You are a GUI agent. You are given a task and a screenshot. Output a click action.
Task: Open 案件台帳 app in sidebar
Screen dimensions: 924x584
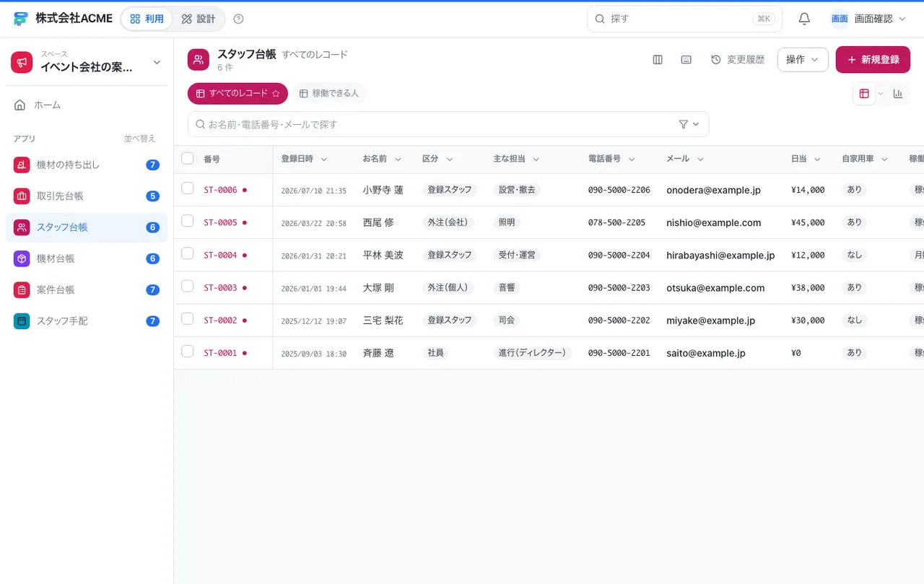[x=87, y=289]
